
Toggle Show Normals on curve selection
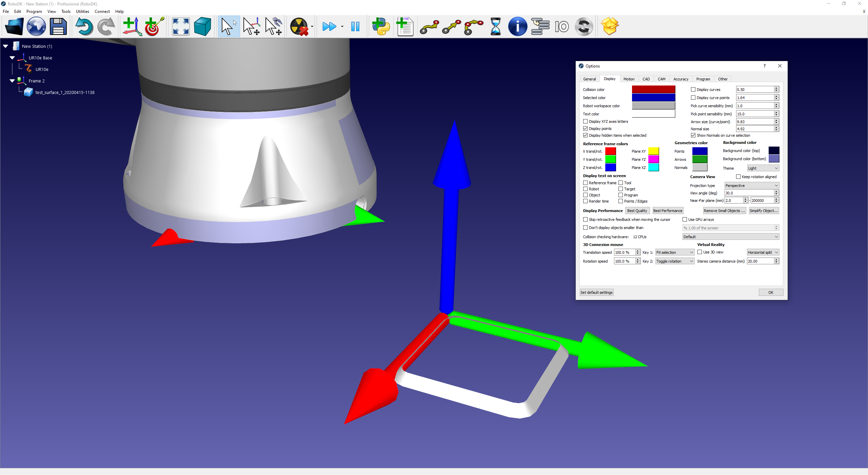click(693, 135)
